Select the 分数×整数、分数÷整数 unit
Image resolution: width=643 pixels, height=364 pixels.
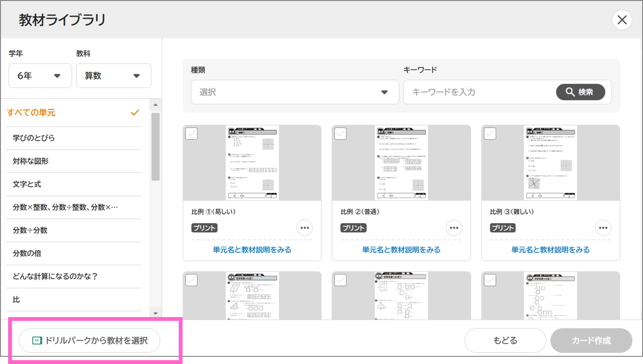pos(74,207)
